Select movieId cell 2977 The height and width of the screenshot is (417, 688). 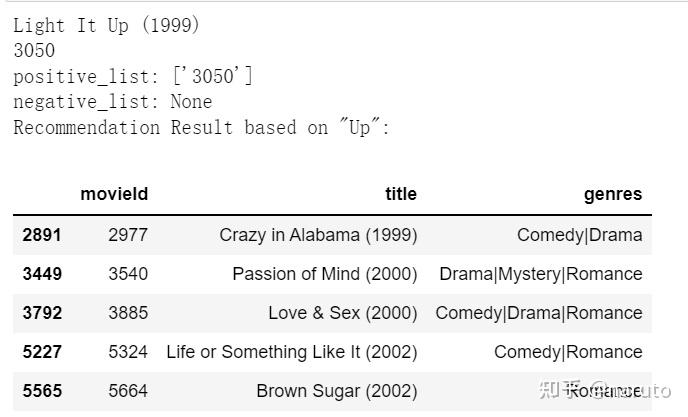[128, 235]
